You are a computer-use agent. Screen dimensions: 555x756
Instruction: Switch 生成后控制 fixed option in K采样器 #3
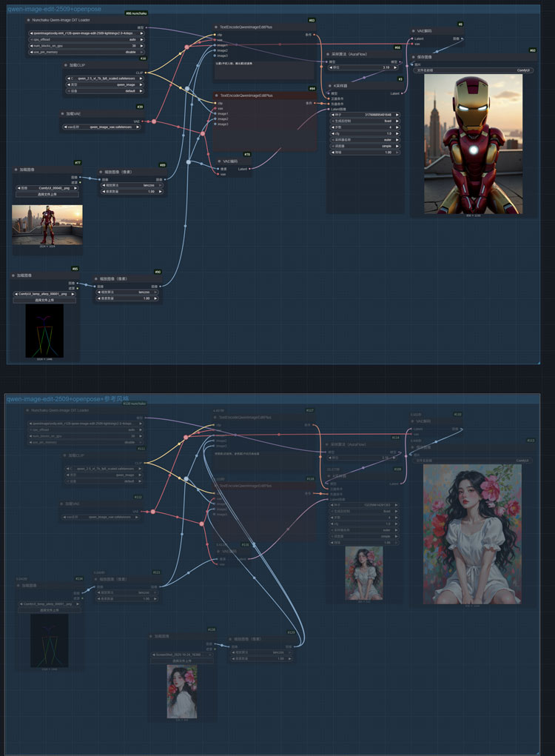[x=366, y=121]
